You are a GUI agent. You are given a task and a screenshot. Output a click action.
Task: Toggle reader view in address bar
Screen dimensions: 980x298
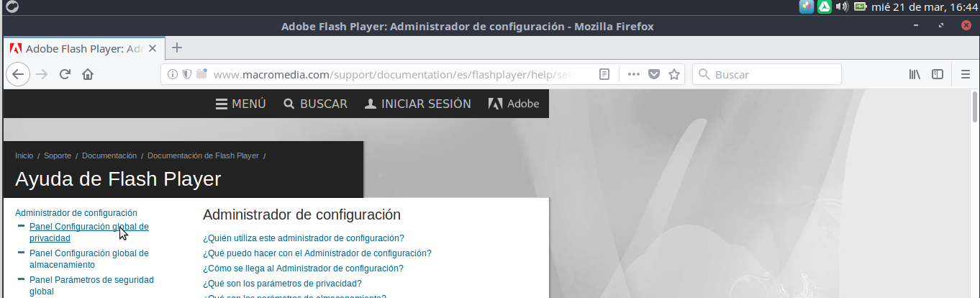(x=605, y=74)
